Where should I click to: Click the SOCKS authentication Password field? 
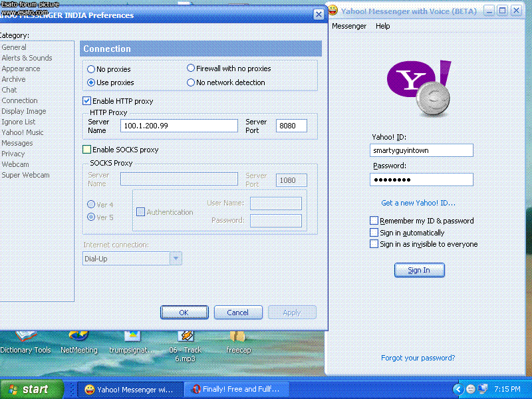[276, 221]
